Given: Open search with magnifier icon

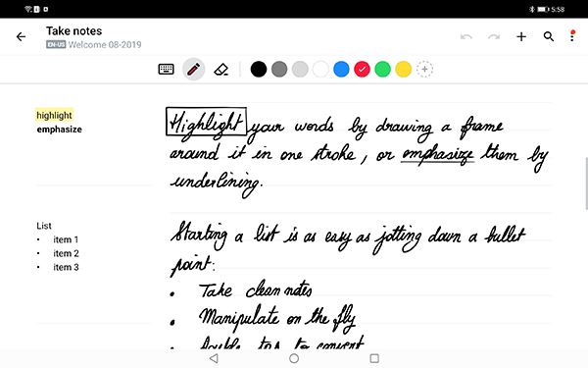Looking at the screenshot, I should click(x=549, y=37).
